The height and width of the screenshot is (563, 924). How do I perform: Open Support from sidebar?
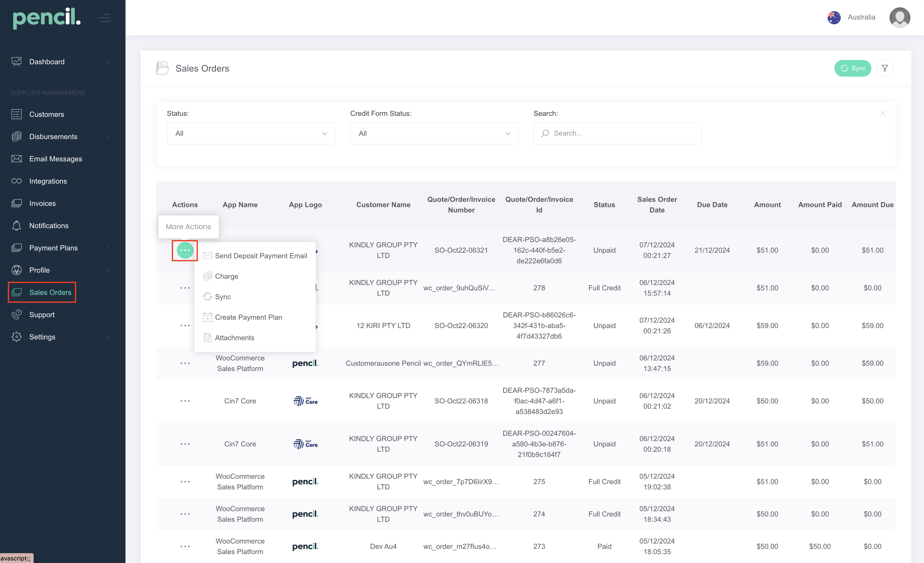pyautogui.click(x=42, y=314)
